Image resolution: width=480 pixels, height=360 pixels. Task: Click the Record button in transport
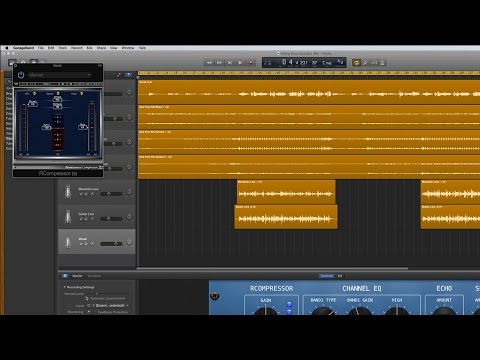[x=251, y=63]
